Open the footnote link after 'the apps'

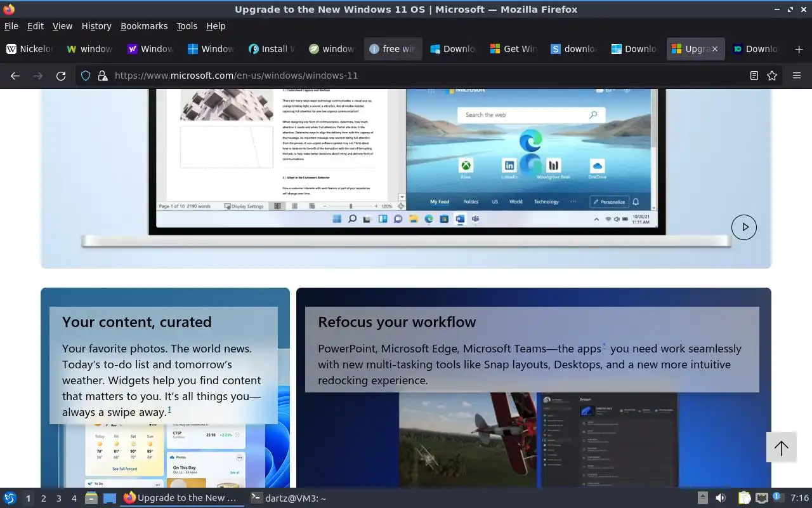pyautogui.click(x=604, y=345)
